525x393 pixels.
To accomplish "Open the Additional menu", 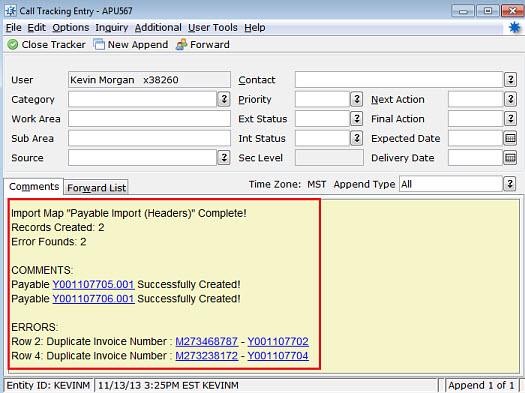I will coord(158,27).
